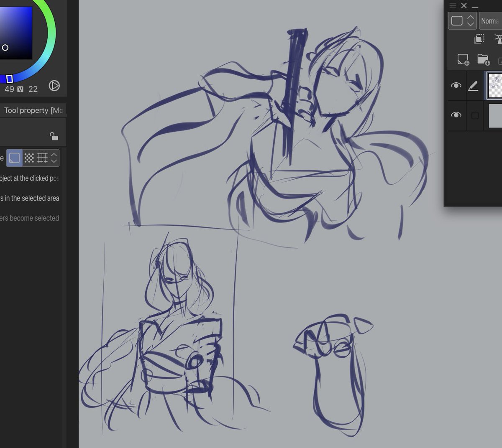Image resolution: width=502 pixels, height=448 pixels.
Task: Click the layer color square icon
Action: click(457, 20)
